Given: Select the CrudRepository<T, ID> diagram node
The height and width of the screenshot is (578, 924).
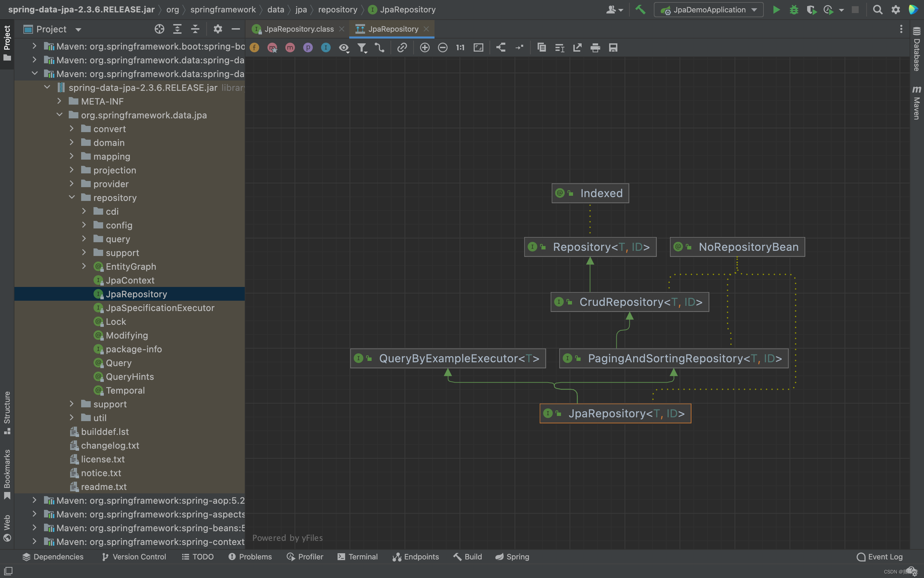Looking at the screenshot, I should (630, 302).
